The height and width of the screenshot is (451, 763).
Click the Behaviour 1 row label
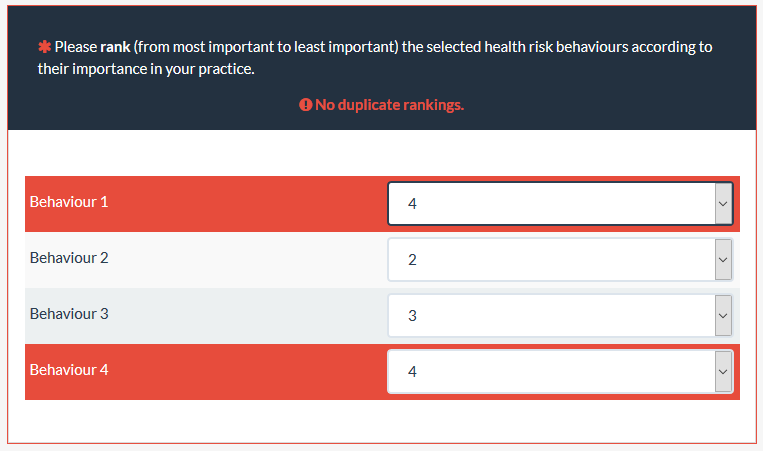pos(69,202)
